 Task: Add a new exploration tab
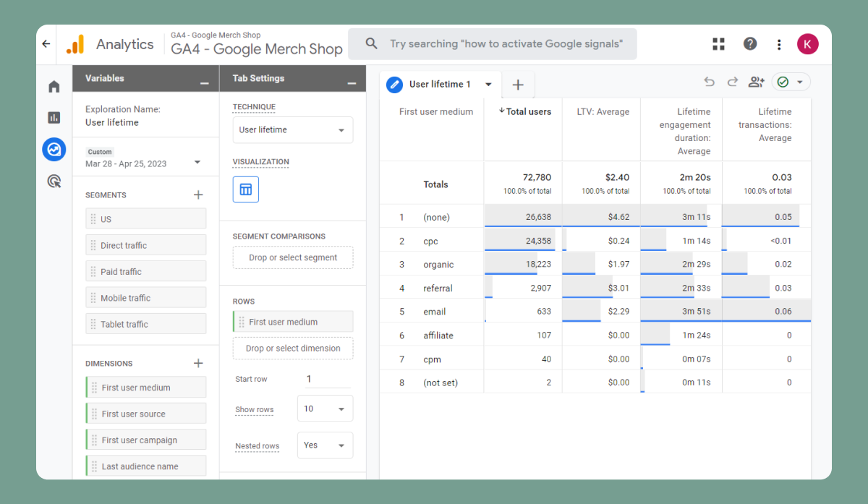518,85
